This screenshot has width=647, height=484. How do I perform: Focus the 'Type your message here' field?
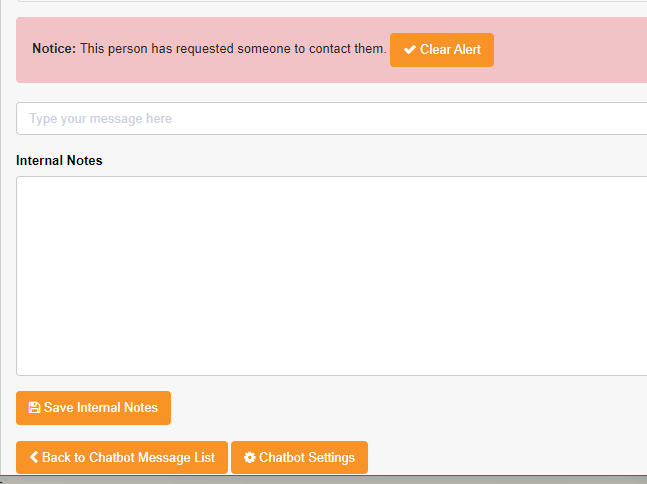coord(330,119)
